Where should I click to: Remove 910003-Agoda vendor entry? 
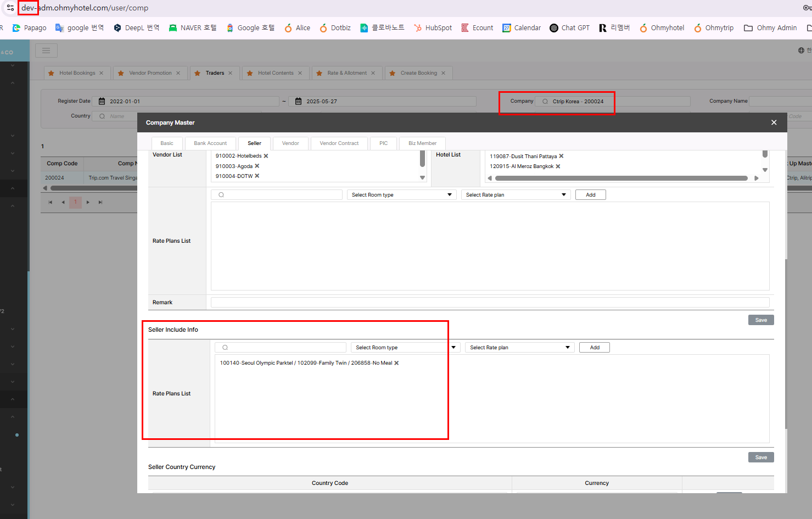tap(257, 166)
